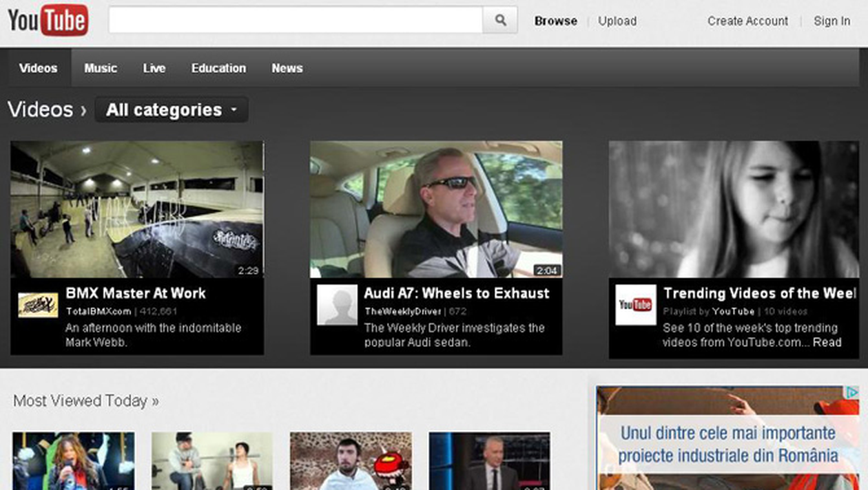The height and width of the screenshot is (490, 868).
Task: Focus the YouTube search text field
Action: 295,21
